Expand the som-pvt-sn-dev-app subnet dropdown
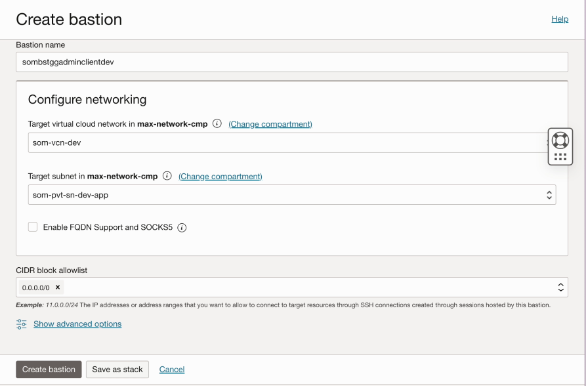Viewport: 588px width, 386px height. click(549, 195)
